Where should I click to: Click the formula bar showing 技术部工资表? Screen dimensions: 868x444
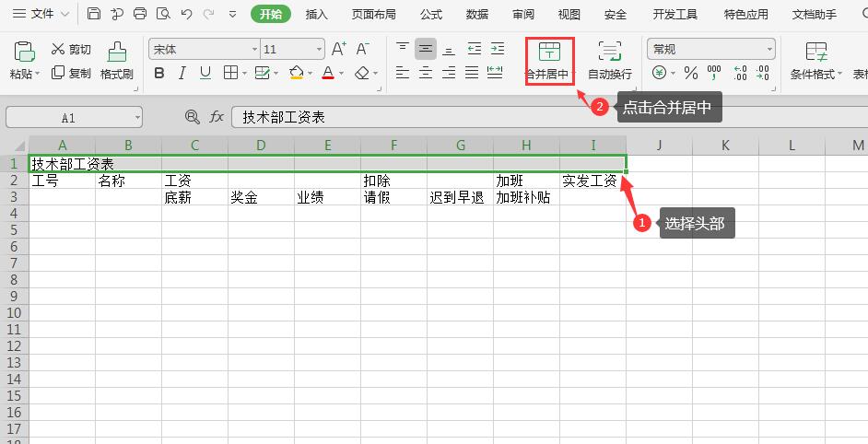pos(544,117)
